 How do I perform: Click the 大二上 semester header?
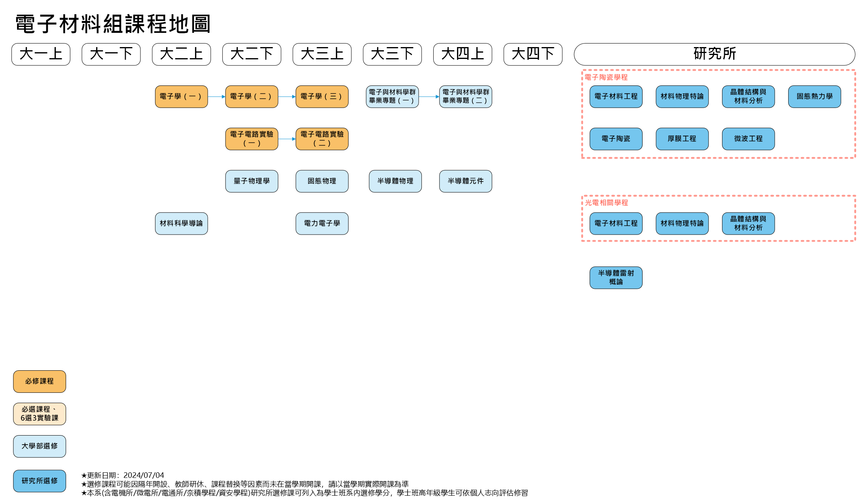[181, 54]
